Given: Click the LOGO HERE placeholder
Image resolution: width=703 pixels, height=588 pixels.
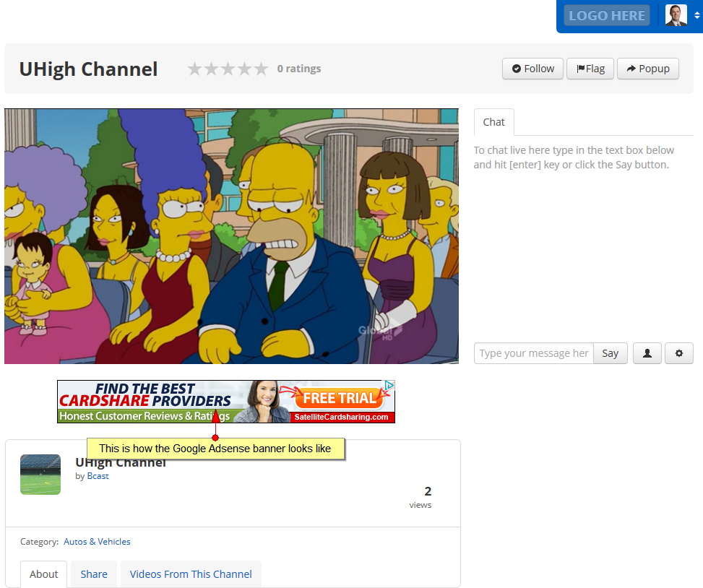Looking at the screenshot, I should [607, 15].
